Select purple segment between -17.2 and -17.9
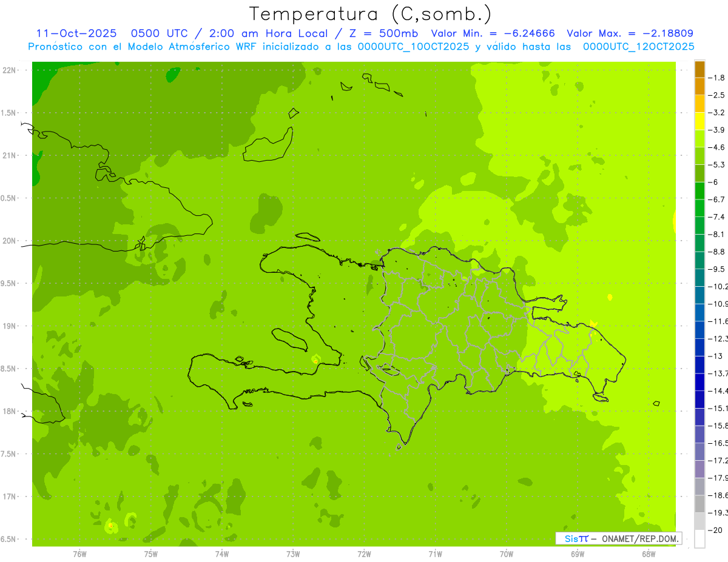Image resolution: width=728 pixels, height=562 pixels. [699, 469]
